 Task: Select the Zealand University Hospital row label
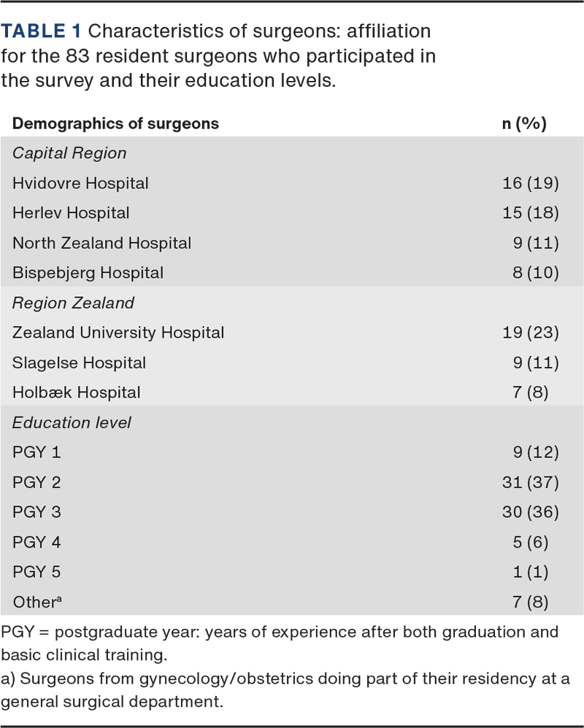click(x=118, y=333)
